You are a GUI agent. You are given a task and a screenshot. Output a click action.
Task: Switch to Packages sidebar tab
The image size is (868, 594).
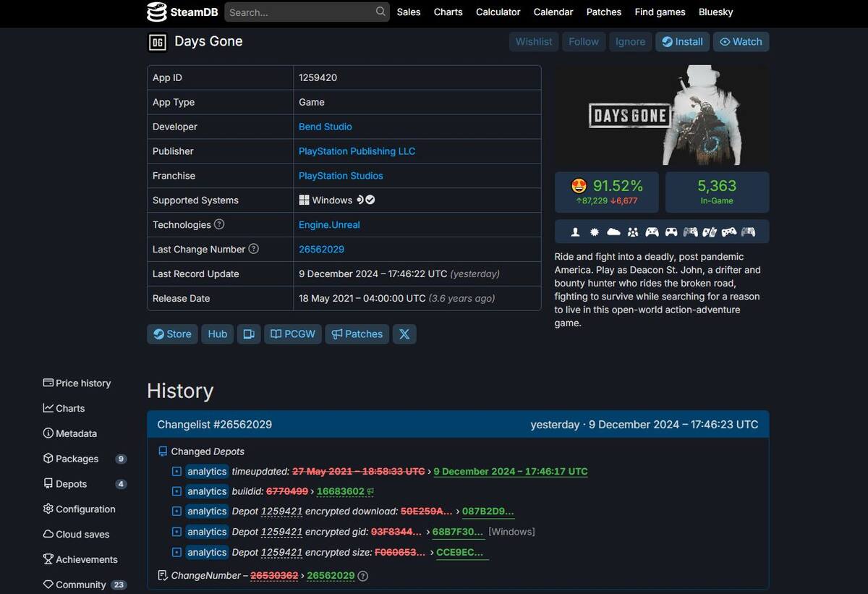[x=85, y=459]
